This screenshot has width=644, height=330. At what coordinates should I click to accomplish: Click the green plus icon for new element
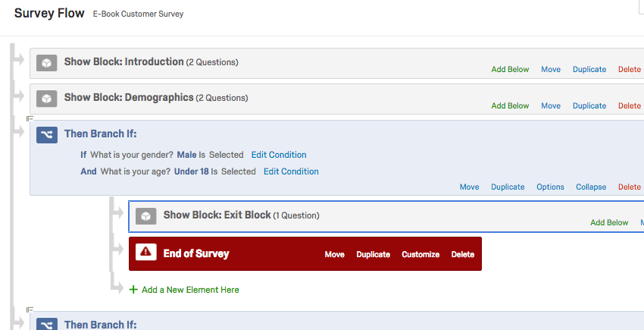(133, 290)
